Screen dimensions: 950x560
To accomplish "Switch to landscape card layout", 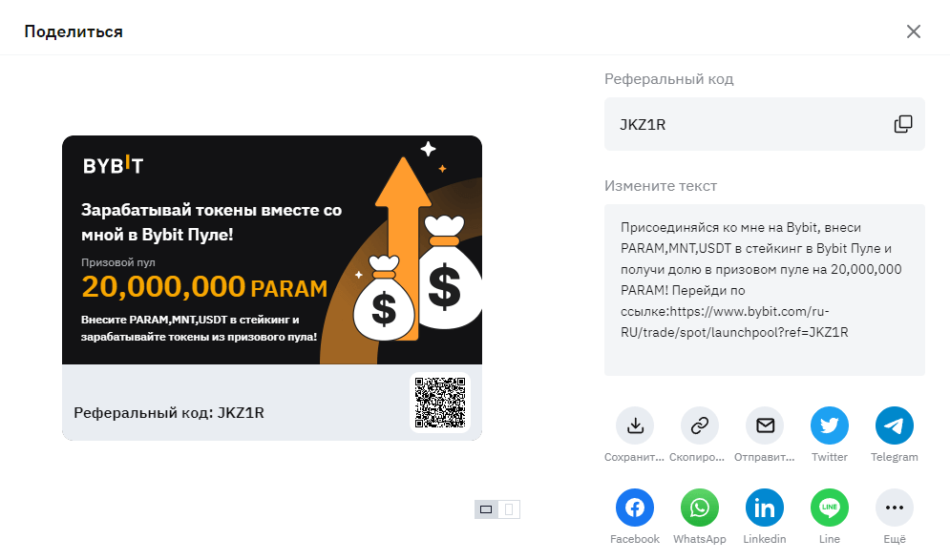I will point(486,509).
